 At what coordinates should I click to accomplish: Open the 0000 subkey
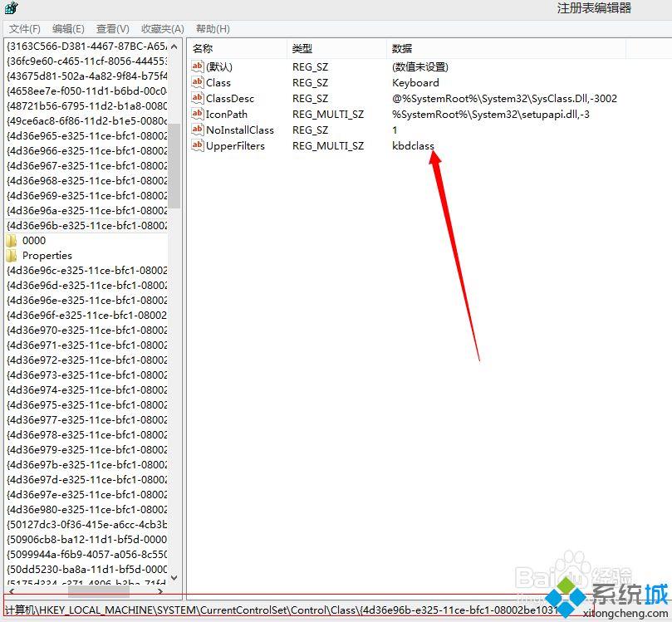pos(34,241)
